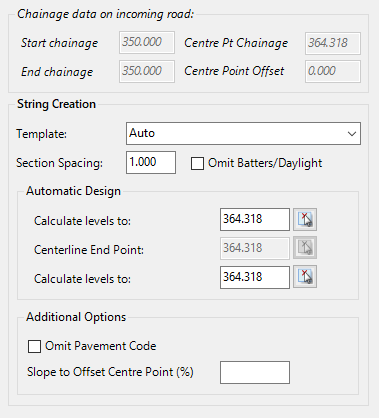
Task: Click the Start chainage value box
Action: (147, 43)
